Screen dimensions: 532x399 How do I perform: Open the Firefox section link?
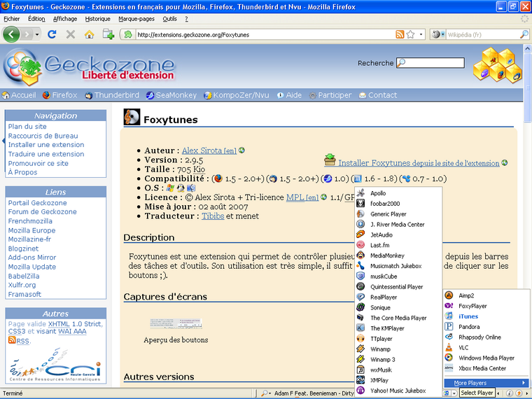(60, 95)
